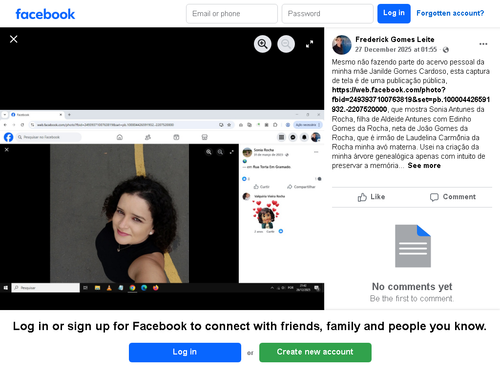Close the photo viewer with X
This screenshot has height=375, width=500.
(x=14, y=39)
